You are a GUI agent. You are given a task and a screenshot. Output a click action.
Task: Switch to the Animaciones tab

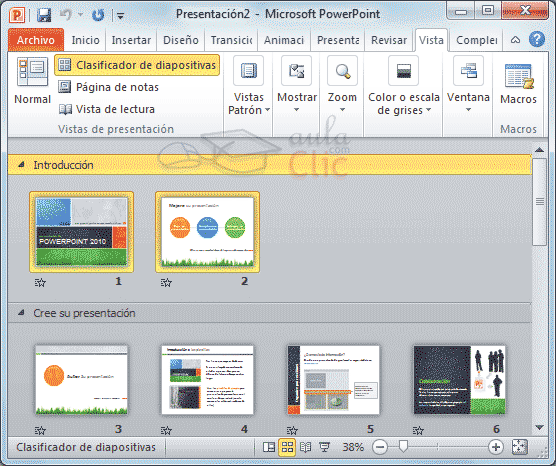pyautogui.click(x=284, y=40)
